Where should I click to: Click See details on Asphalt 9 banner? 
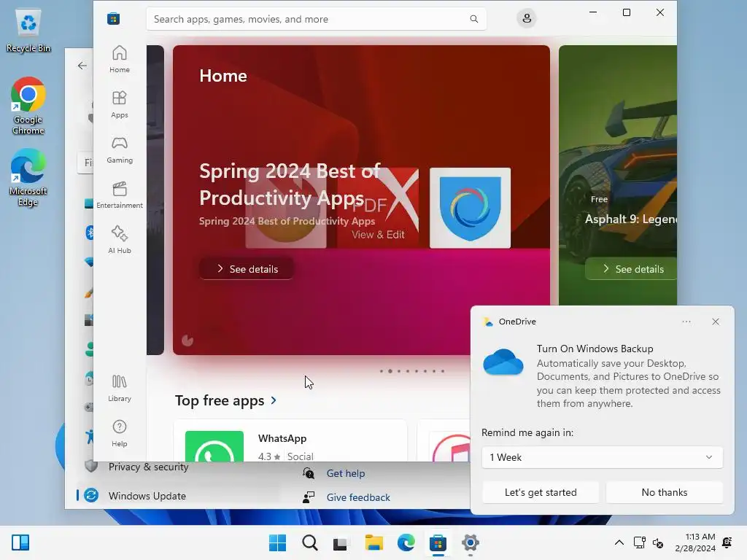point(632,269)
